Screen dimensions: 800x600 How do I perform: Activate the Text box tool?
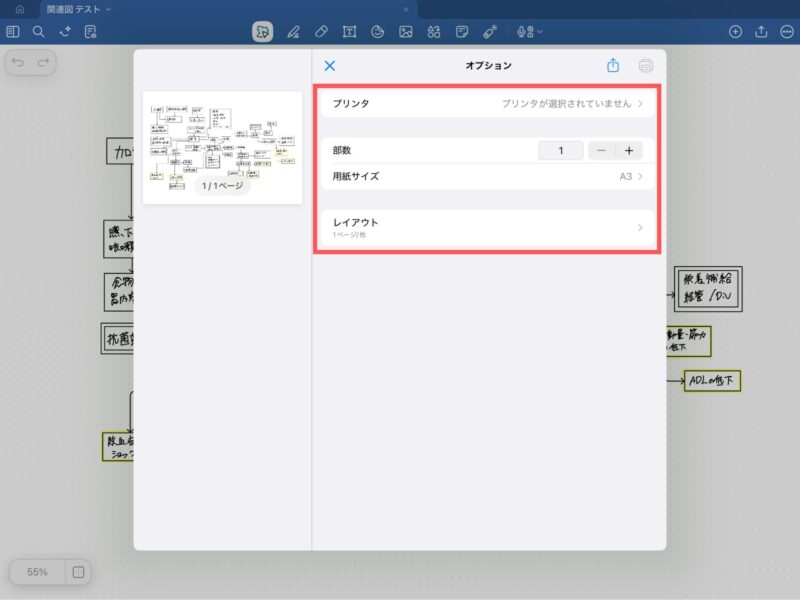pos(350,32)
